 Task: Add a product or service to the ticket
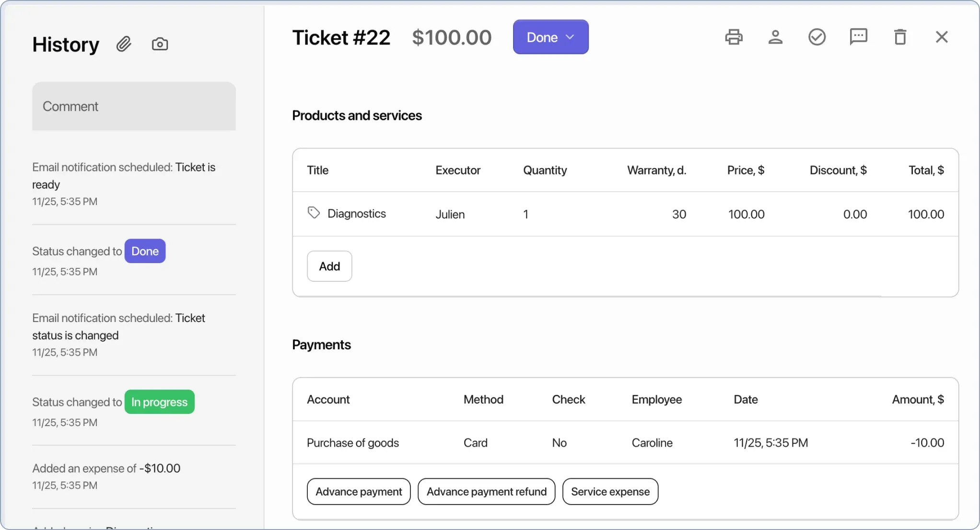(x=329, y=266)
